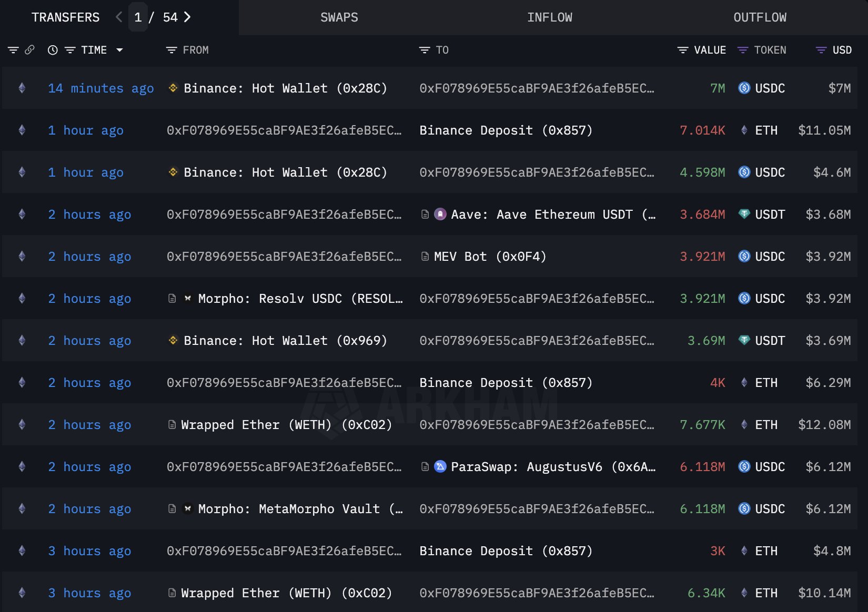This screenshot has width=868, height=612.
Task: Expand the TIME sort dropdown arrow
Action: (x=120, y=50)
